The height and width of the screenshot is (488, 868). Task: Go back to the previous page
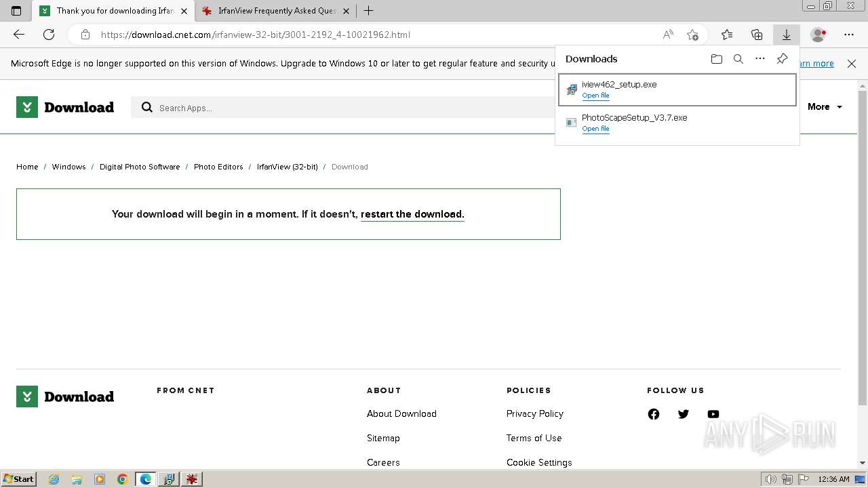pyautogui.click(x=19, y=35)
